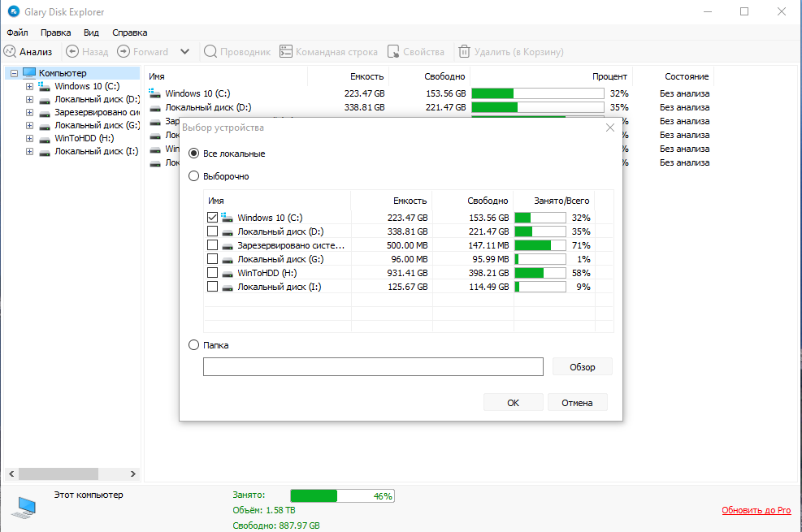
Task: Click the drive icon of Локальный диск (I:) in tree
Action: pos(45,153)
